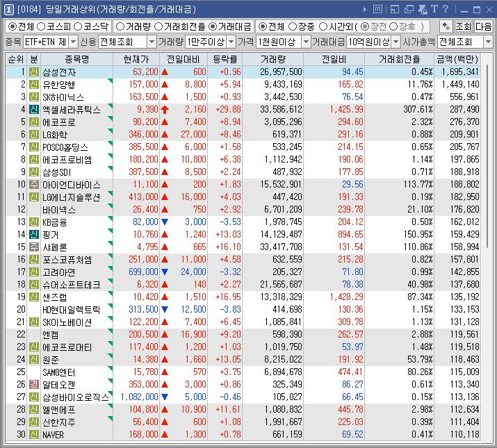This screenshot has height=448, width=497.
Task: Open the 거래대금 10억원이상 dropdown
Action: (396, 42)
